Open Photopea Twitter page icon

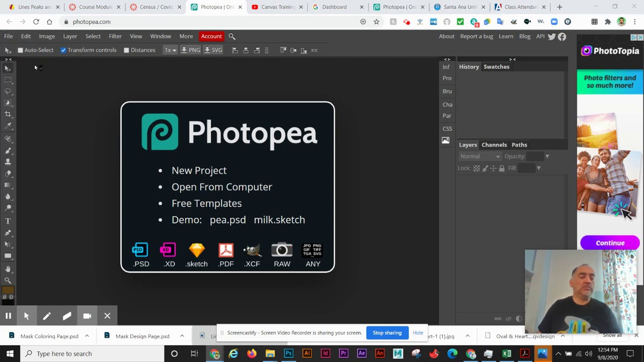[551, 36]
